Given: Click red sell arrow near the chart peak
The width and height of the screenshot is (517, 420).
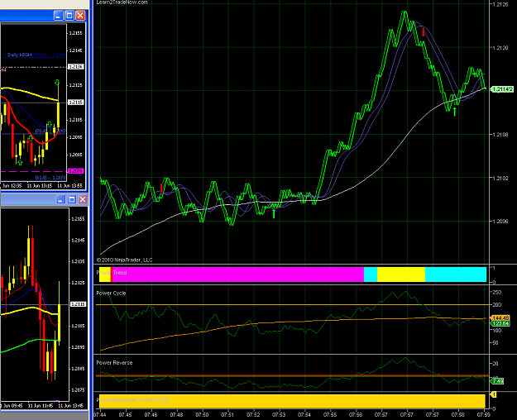Looking at the screenshot, I should (424, 32).
